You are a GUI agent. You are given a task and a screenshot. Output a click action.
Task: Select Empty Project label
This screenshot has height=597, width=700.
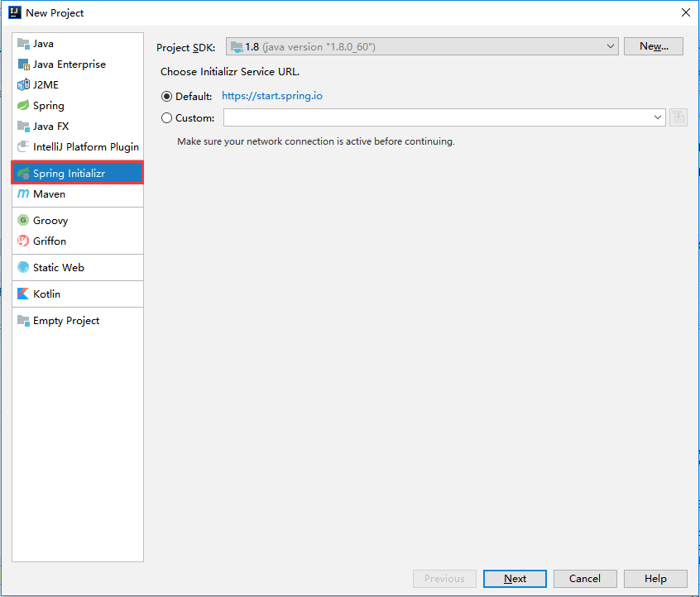(x=66, y=321)
